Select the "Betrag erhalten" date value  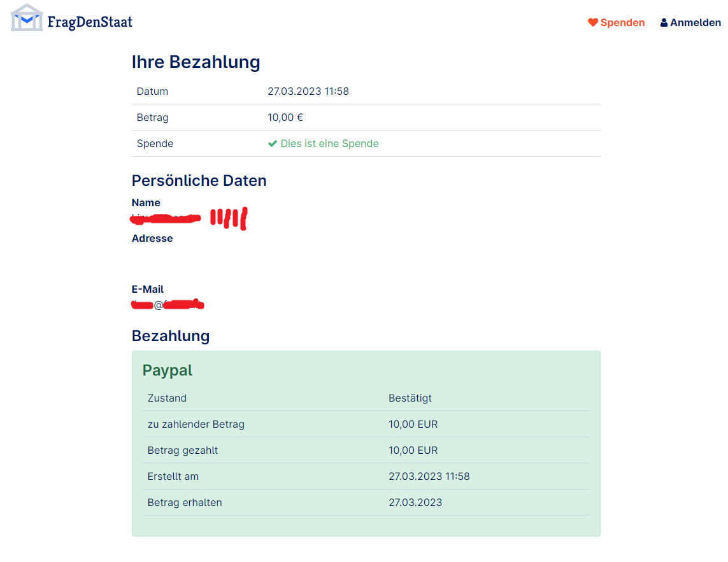415,503
